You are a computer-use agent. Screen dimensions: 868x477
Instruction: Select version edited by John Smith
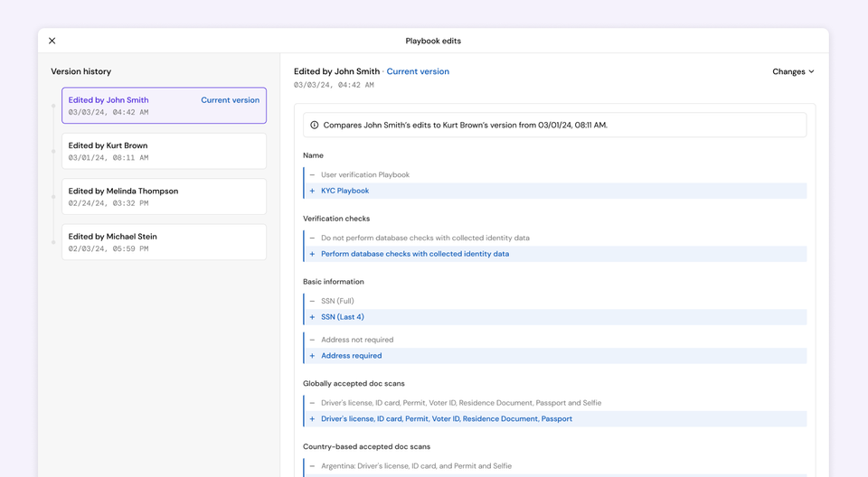[164, 106]
